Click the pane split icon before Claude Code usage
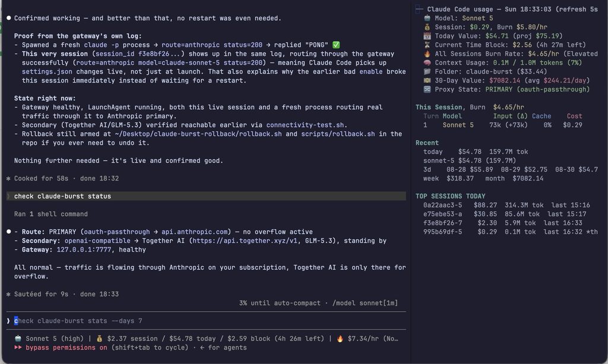Viewport: 608px width, 364px height. (419, 9)
